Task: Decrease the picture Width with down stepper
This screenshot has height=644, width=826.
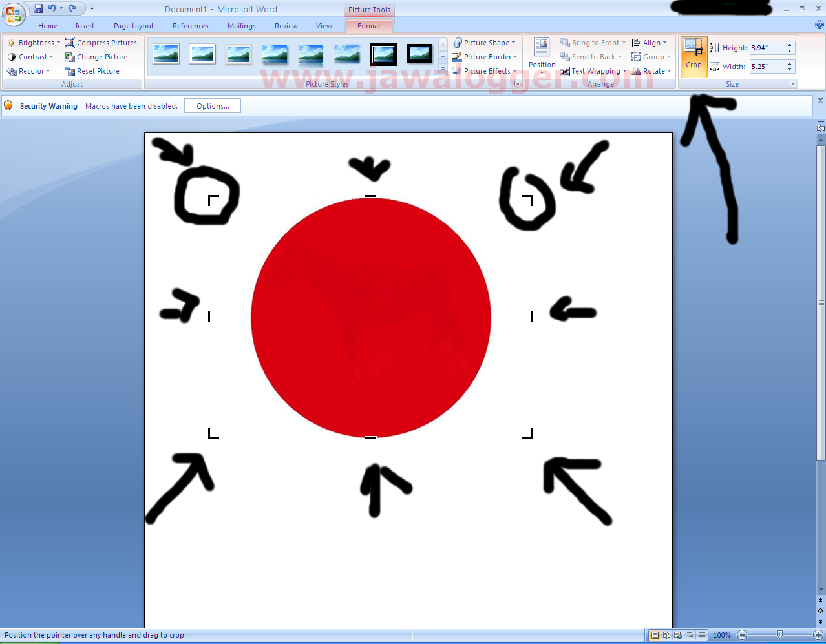Action: point(790,70)
